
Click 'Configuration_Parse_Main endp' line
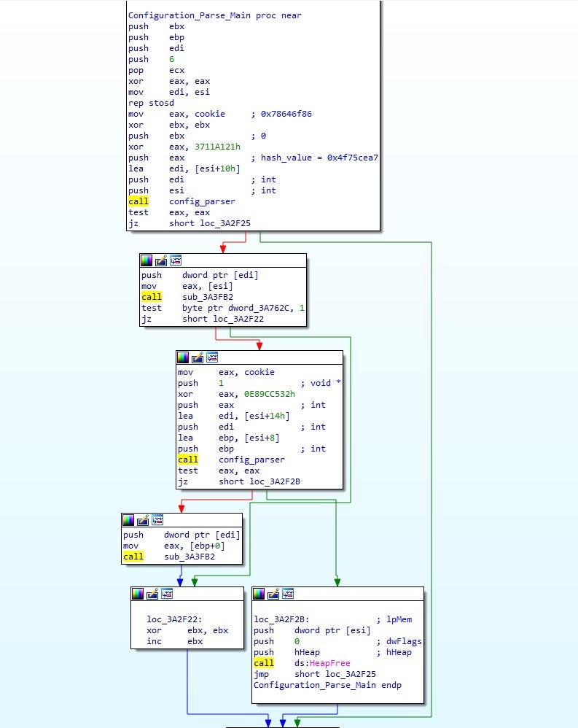327,685
